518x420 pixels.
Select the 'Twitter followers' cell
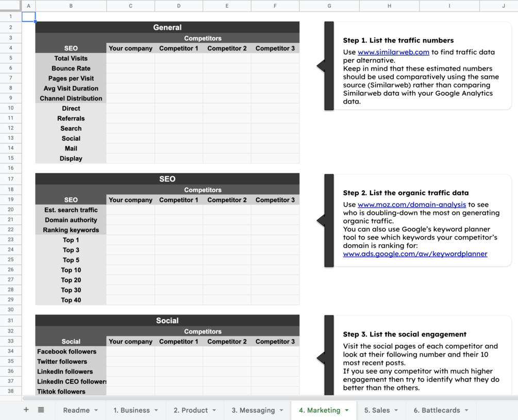click(71, 362)
